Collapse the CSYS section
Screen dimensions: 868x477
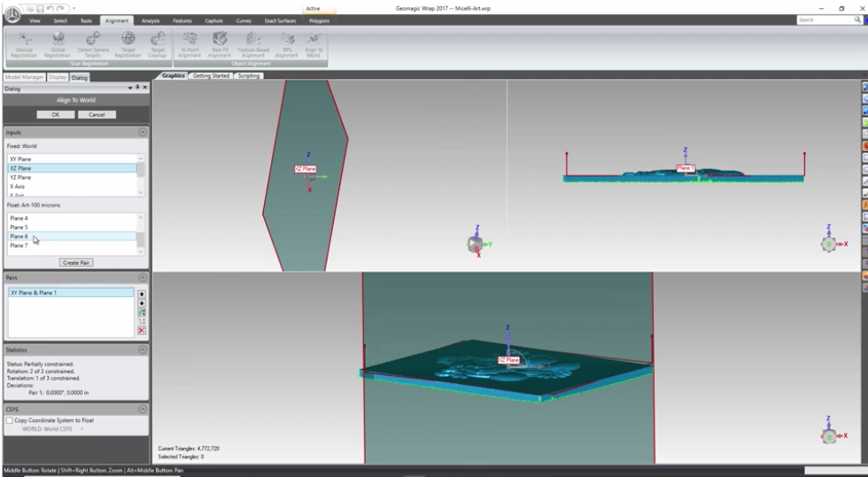click(x=143, y=410)
